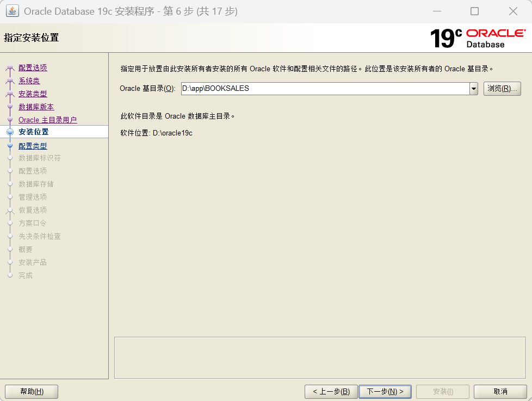
Task: Cancel installation with 取消 button
Action: tap(500, 392)
